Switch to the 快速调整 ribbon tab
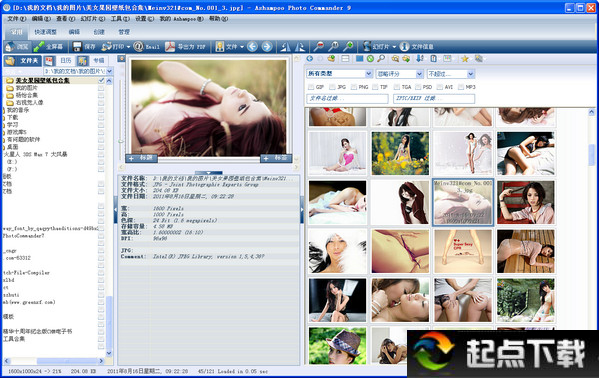 click(45, 32)
